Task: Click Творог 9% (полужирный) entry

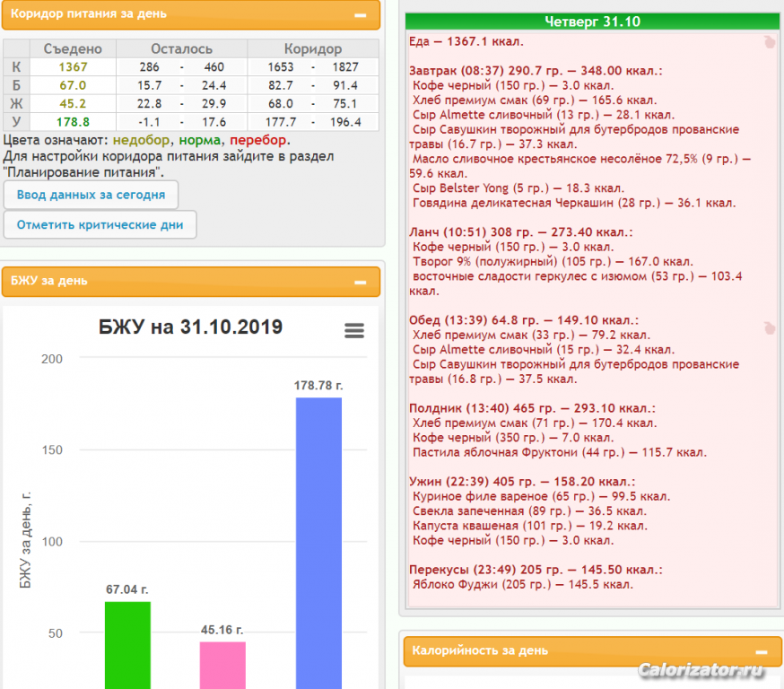Action: 553,261
